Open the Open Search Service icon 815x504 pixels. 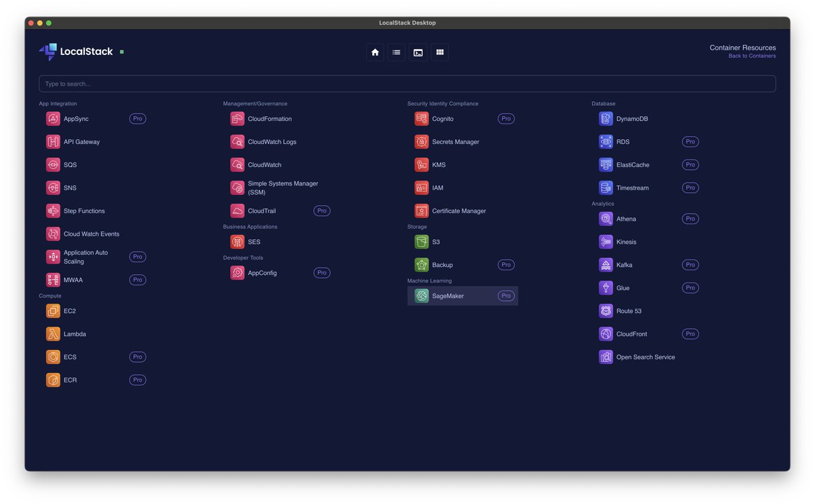coord(606,357)
